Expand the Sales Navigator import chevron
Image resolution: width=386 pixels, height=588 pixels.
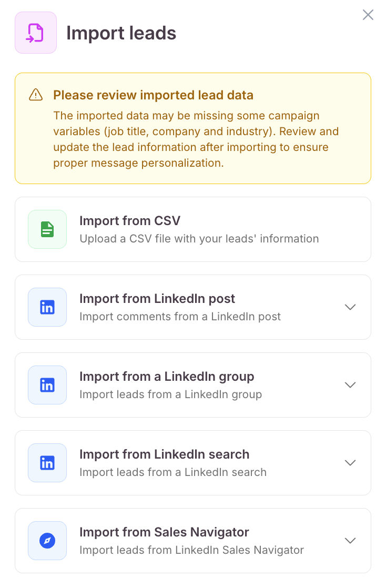pyautogui.click(x=350, y=540)
